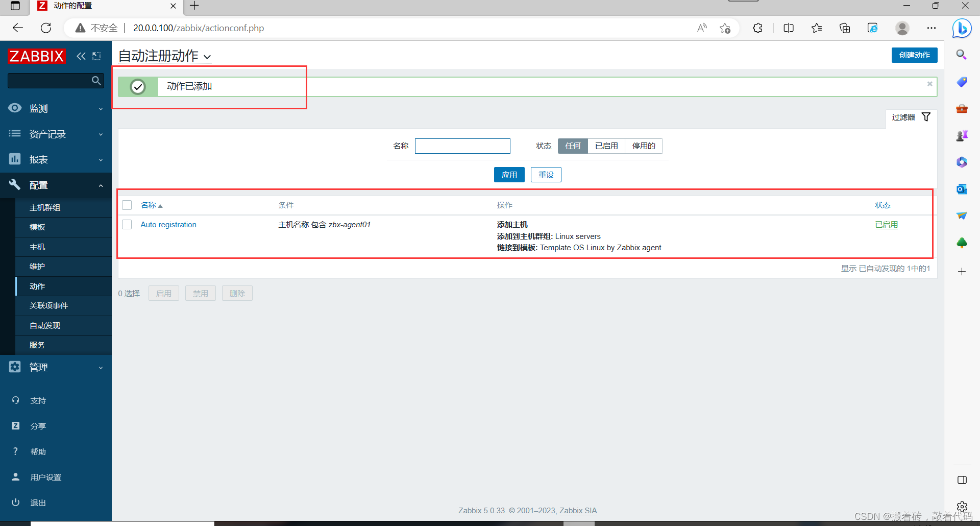Select the 任何 status filter
This screenshot has height=526, width=980.
(573, 146)
